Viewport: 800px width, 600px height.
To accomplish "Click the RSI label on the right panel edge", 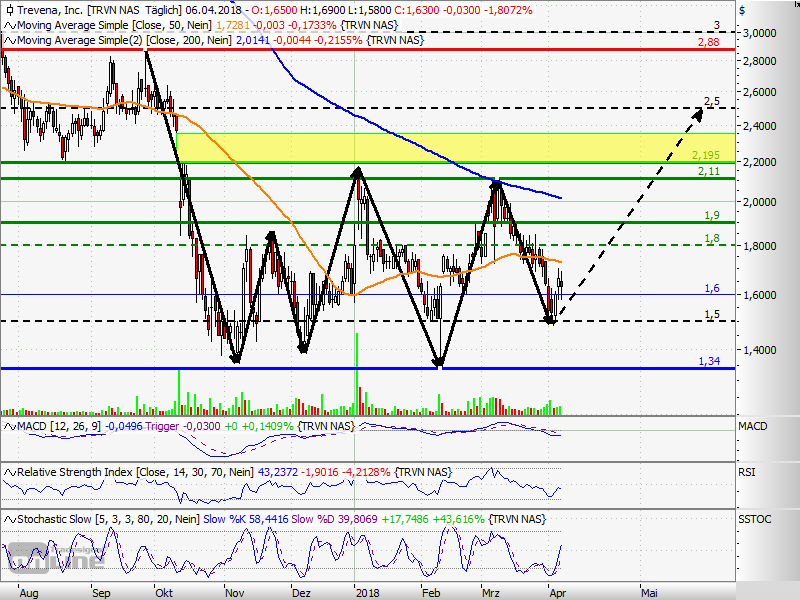I will 747,472.
